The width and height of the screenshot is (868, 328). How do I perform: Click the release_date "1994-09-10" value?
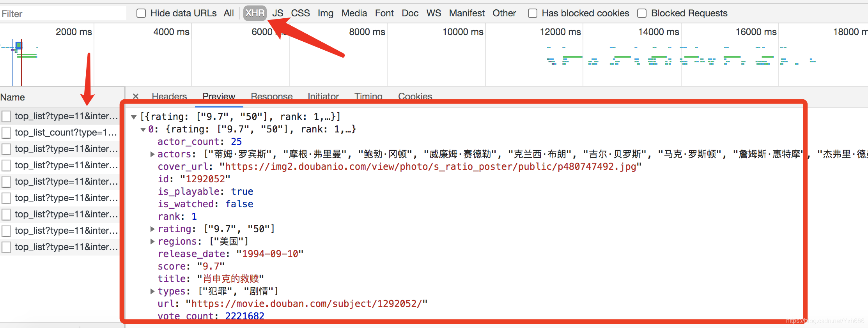[x=270, y=254]
